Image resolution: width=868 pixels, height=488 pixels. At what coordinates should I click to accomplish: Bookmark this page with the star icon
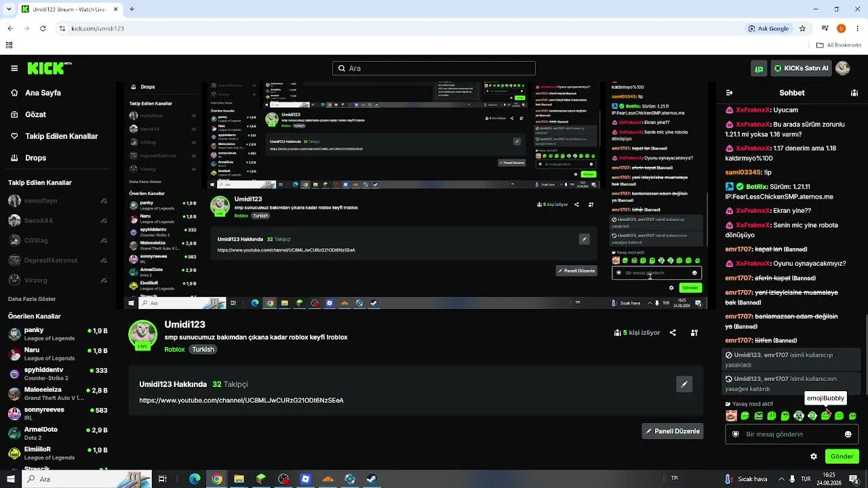(802, 28)
